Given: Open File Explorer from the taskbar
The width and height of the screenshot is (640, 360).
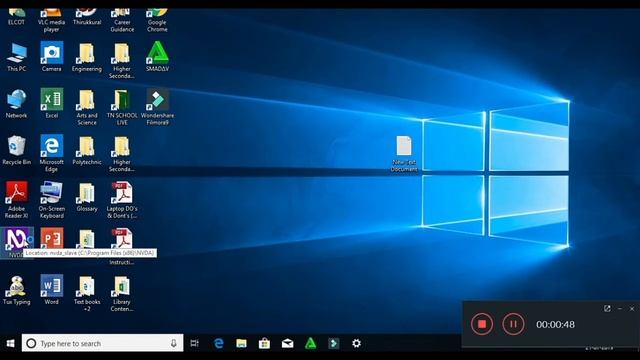Looking at the screenshot, I should point(241,343).
